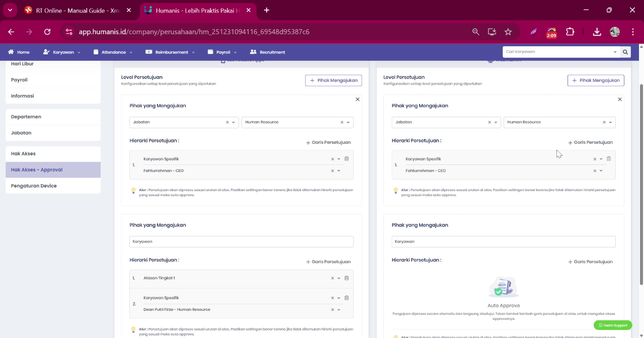Click the page vertical scrollbar
644x338 pixels.
(641, 184)
